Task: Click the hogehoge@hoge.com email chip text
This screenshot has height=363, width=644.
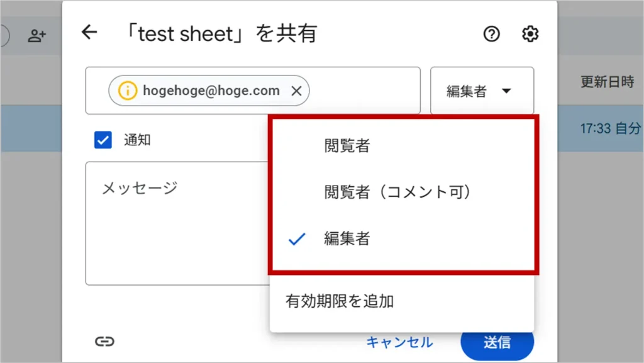Action: [211, 91]
